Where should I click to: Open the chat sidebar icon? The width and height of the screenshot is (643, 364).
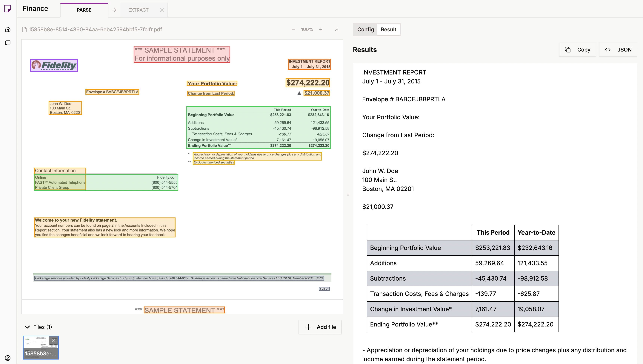[8, 43]
